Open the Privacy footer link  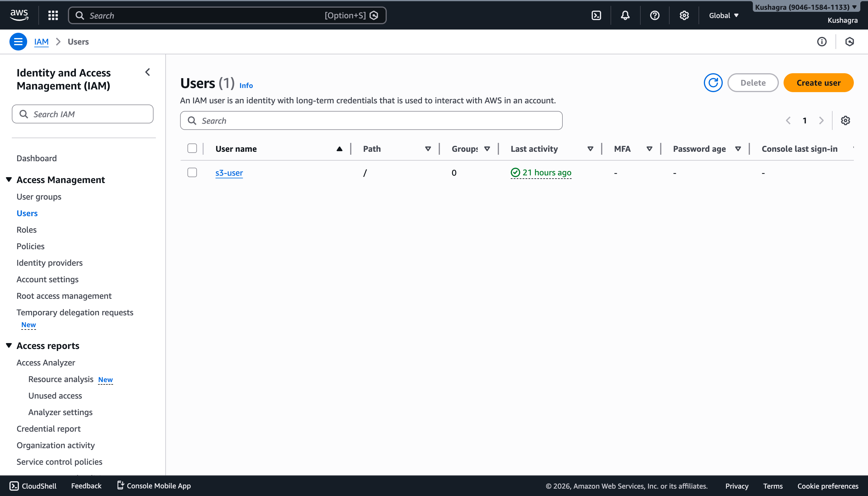point(737,486)
